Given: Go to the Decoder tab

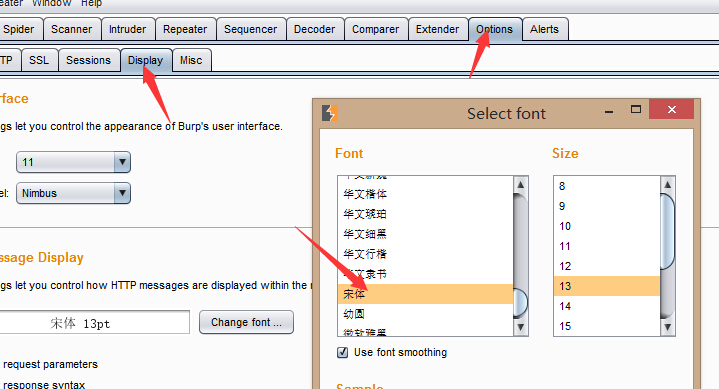Looking at the screenshot, I should point(315,29).
